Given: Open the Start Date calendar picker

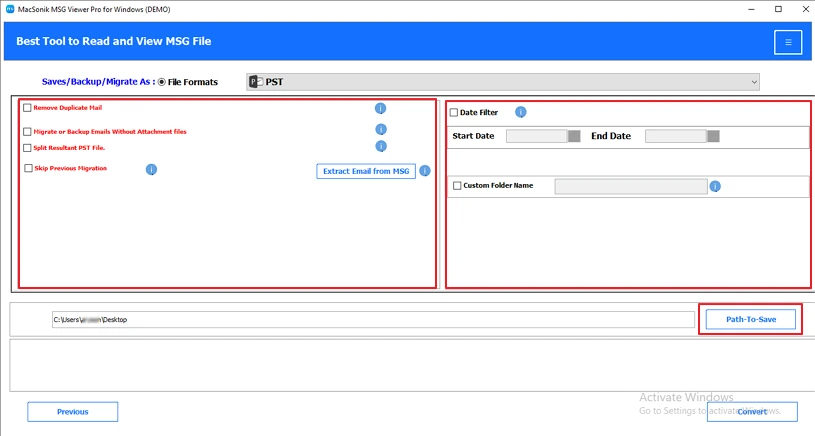Looking at the screenshot, I should tap(574, 136).
